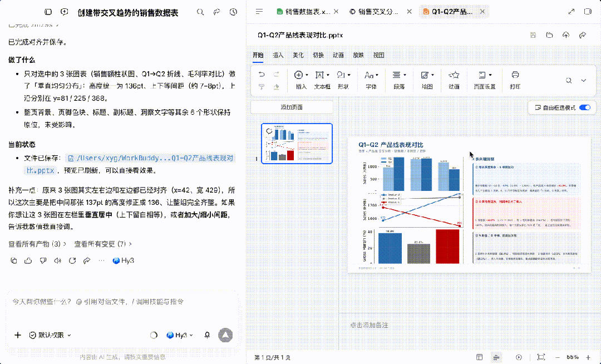Click the fit-to-window icon in status bar

541,357
